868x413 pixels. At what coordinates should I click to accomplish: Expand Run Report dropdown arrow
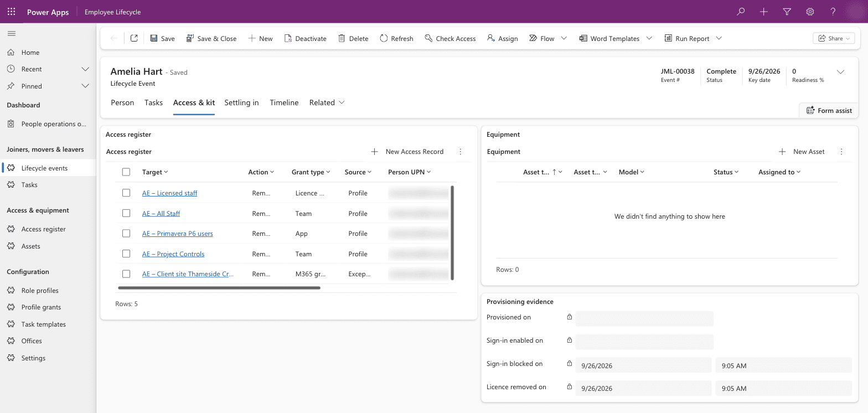pyautogui.click(x=719, y=38)
